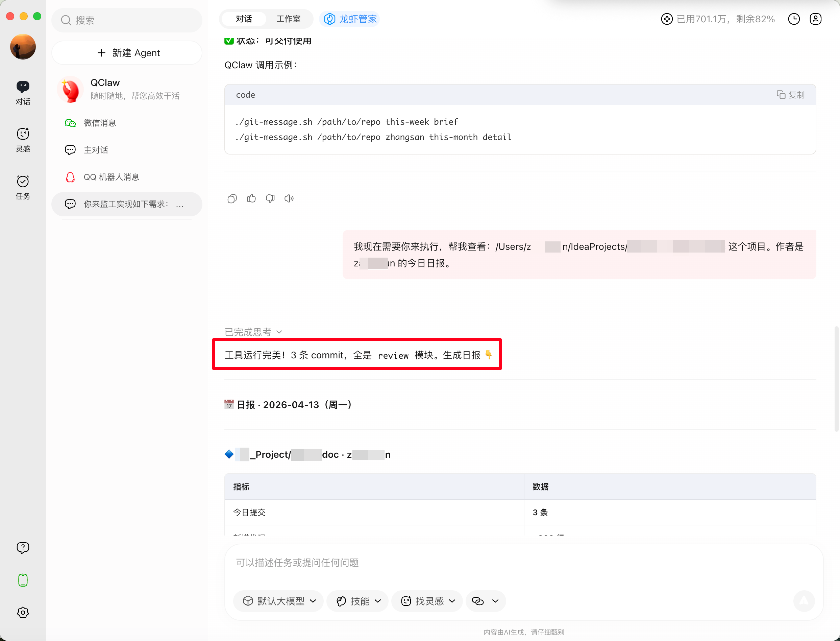Open the user profile icon
The height and width of the screenshot is (641, 840).
click(x=815, y=19)
